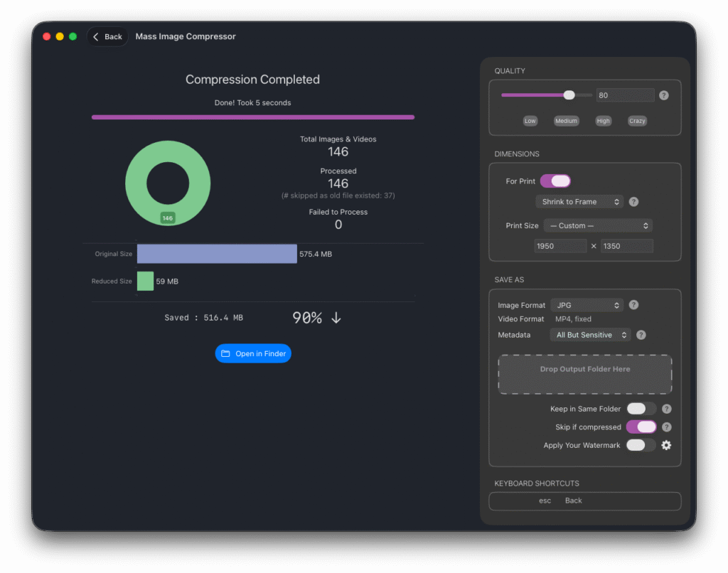Click the 1950 width input field
The image size is (728, 573).
pyautogui.click(x=560, y=246)
